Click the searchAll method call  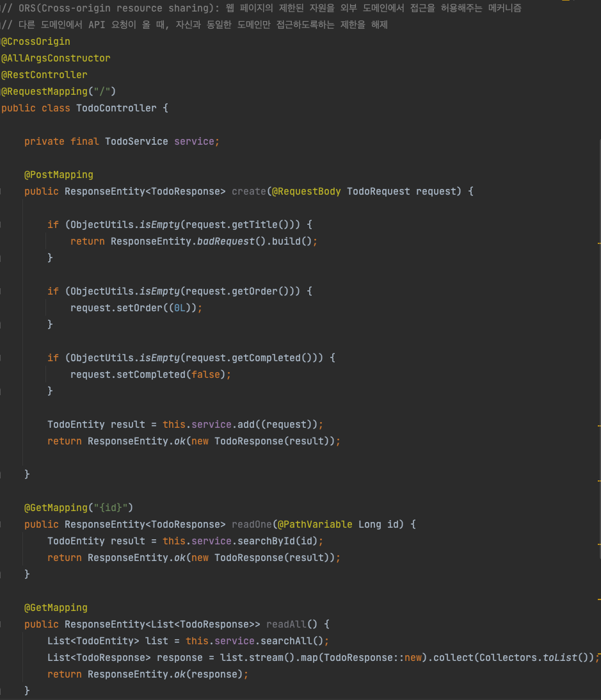287,641
